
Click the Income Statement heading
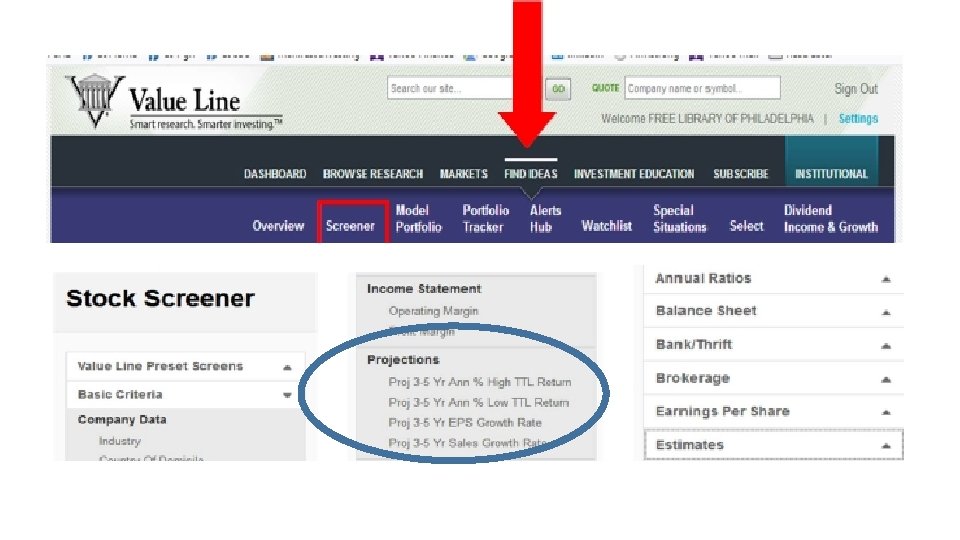(x=424, y=288)
